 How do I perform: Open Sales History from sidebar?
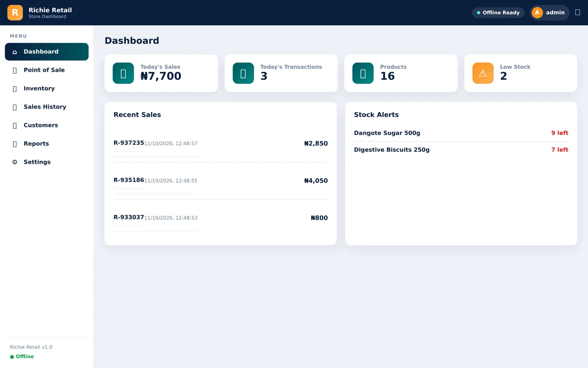[x=47, y=107]
